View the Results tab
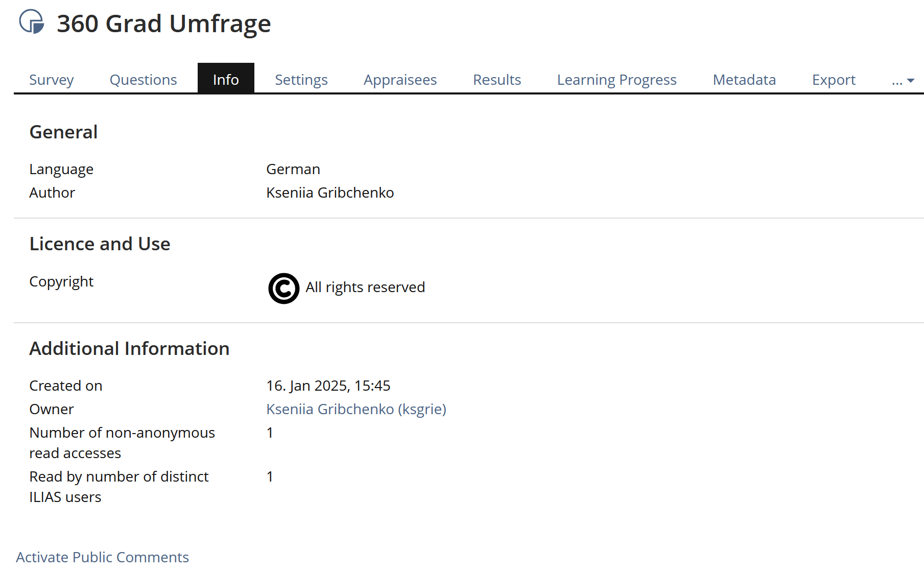Screen dimensions: 924x573 pos(496,80)
